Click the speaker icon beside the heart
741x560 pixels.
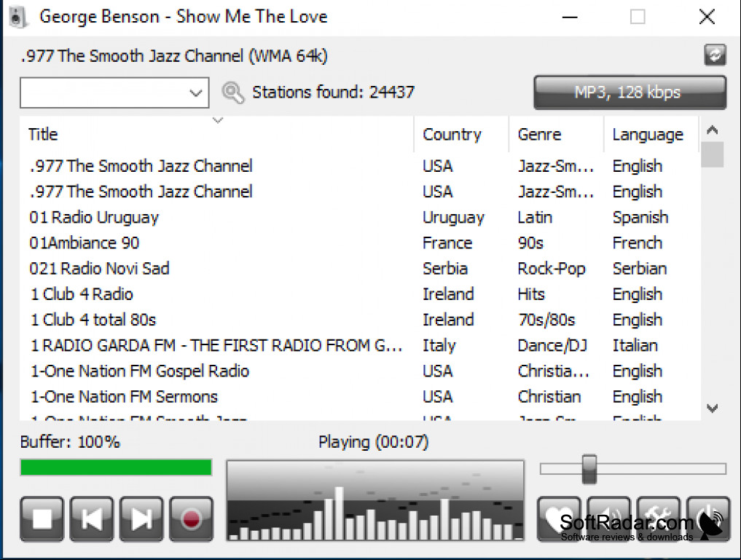click(x=608, y=519)
